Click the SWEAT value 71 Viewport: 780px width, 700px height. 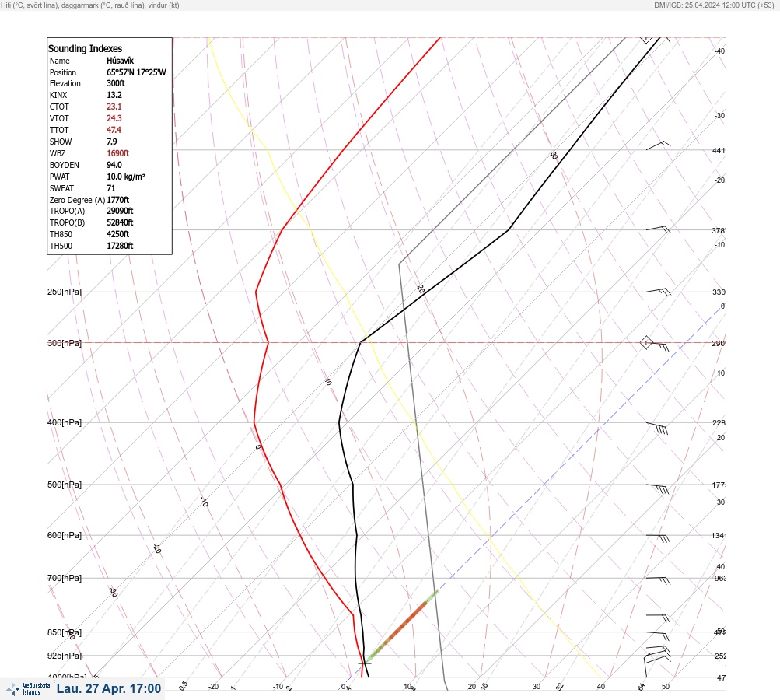tap(111, 188)
